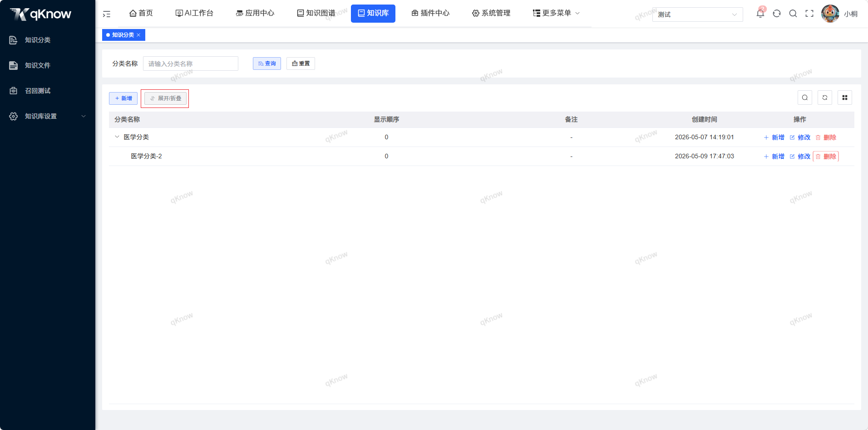Click 删除 in the 医学分类-2 row
Screen dimensions: 868x430
tap(826, 156)
